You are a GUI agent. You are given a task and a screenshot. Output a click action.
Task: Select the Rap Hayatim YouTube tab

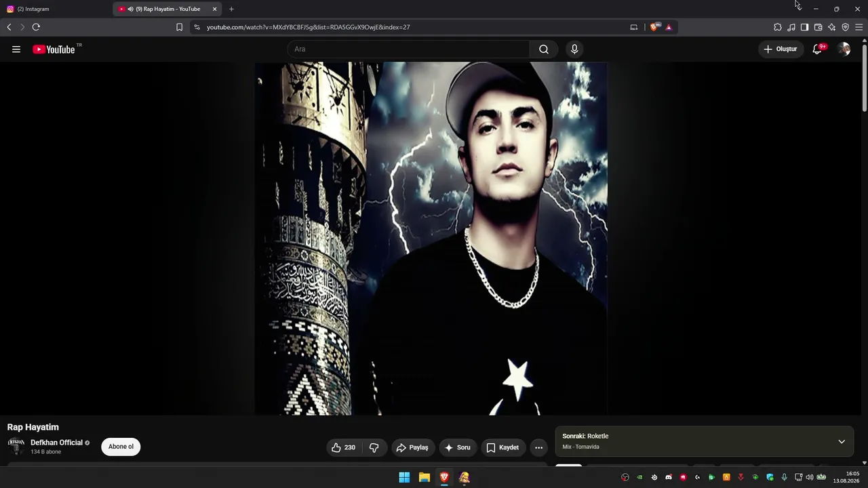point(166,9)
